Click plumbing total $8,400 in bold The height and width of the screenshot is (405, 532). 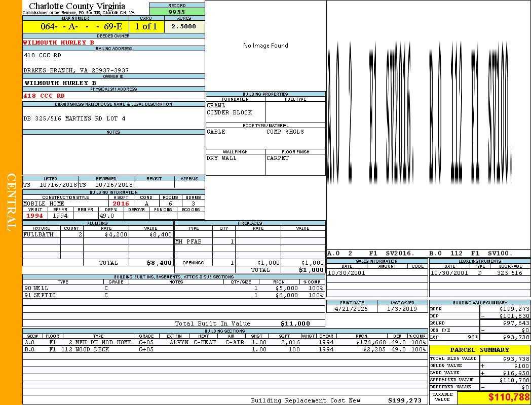click(x=160, y=263)
